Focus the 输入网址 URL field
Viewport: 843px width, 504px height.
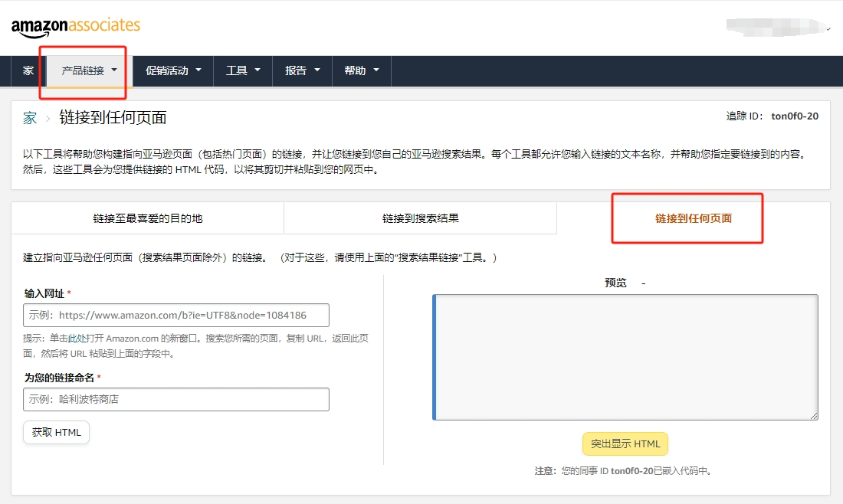click(x=175, y=316)
